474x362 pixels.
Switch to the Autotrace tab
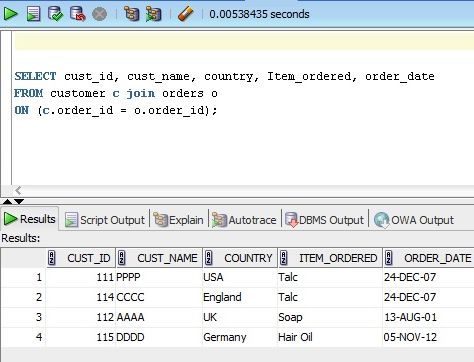pyautogui.click(x=244, y=220)
